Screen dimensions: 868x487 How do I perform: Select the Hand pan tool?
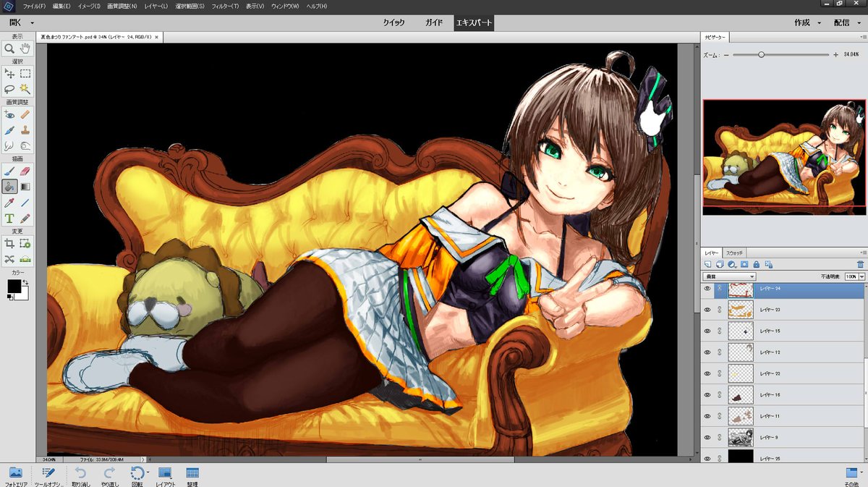point(25,48)
